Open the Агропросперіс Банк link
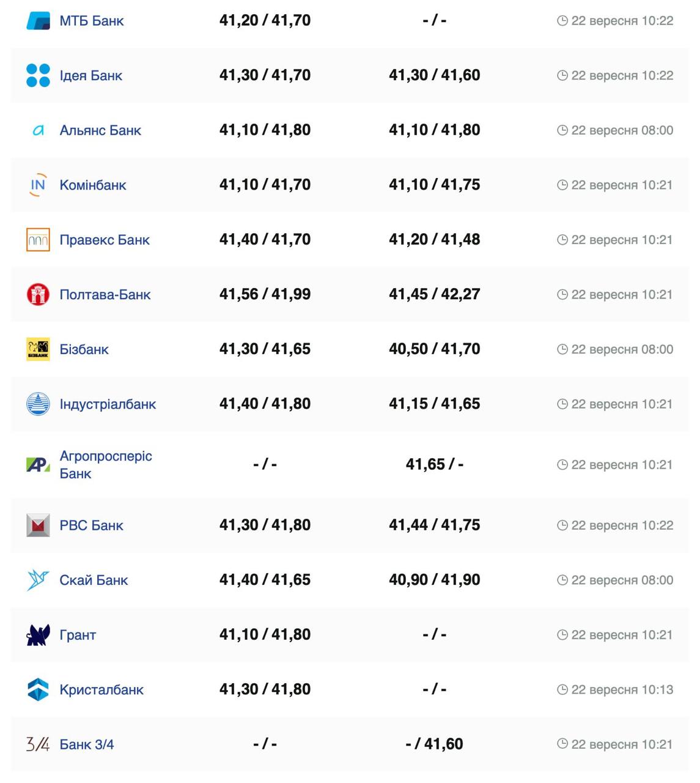 [x=105, y=464]
